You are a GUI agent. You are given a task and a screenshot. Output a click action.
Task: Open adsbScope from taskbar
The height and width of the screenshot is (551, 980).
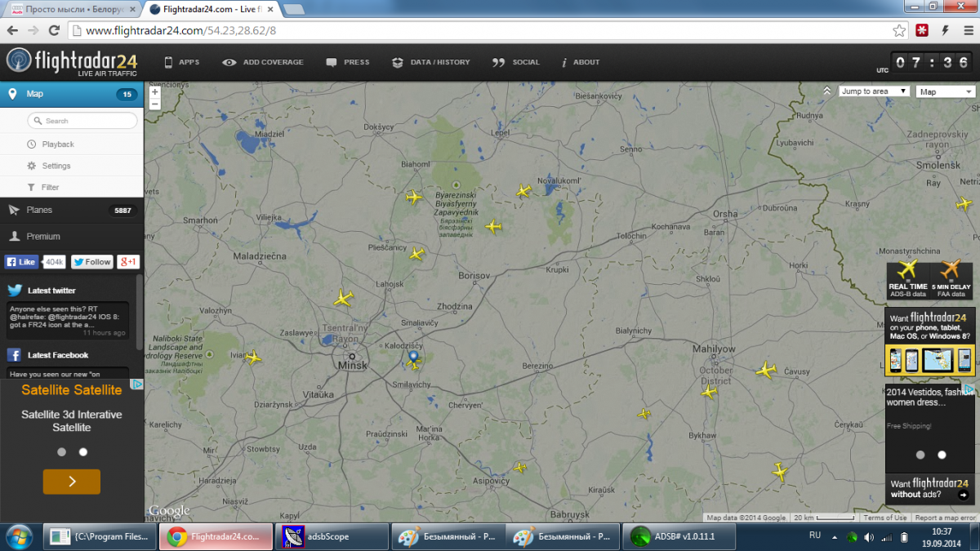(331, 536)
